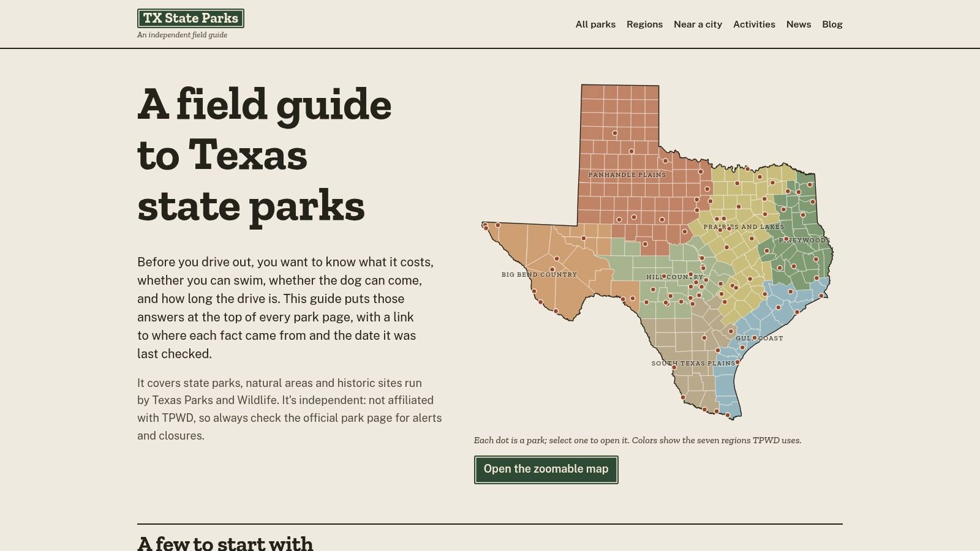Select the South Texas Plains region label

(693, 364)
